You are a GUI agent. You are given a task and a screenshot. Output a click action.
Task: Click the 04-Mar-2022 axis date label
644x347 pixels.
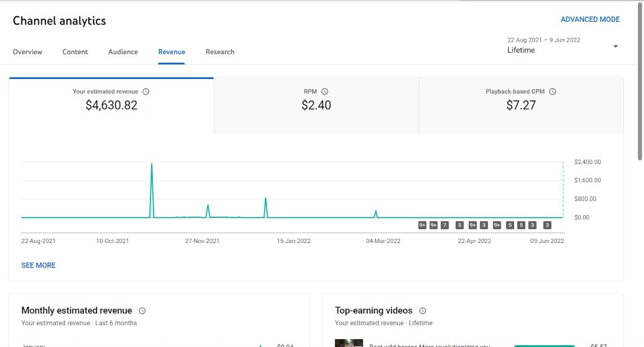click(383, 241)
